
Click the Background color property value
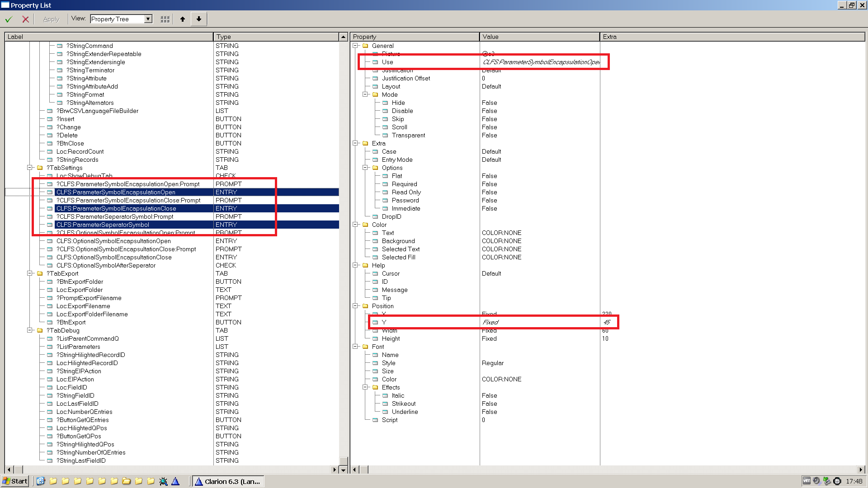pos(501,241)
